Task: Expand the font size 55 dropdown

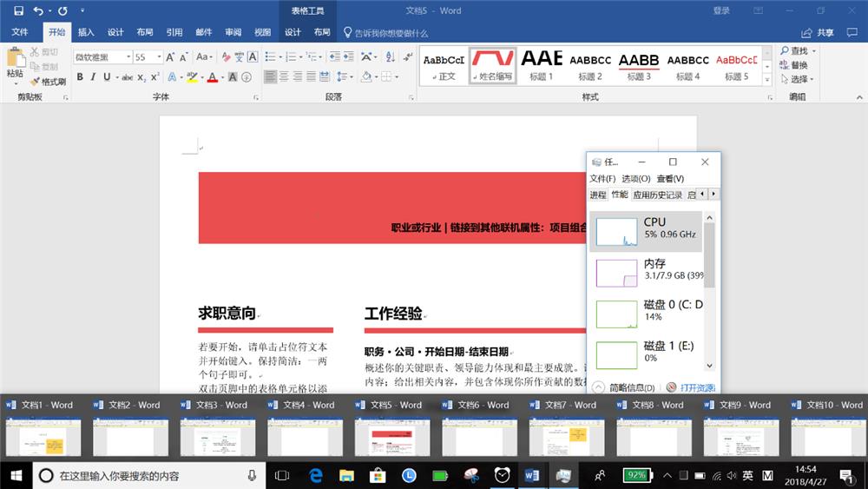Action: (159, 57)
